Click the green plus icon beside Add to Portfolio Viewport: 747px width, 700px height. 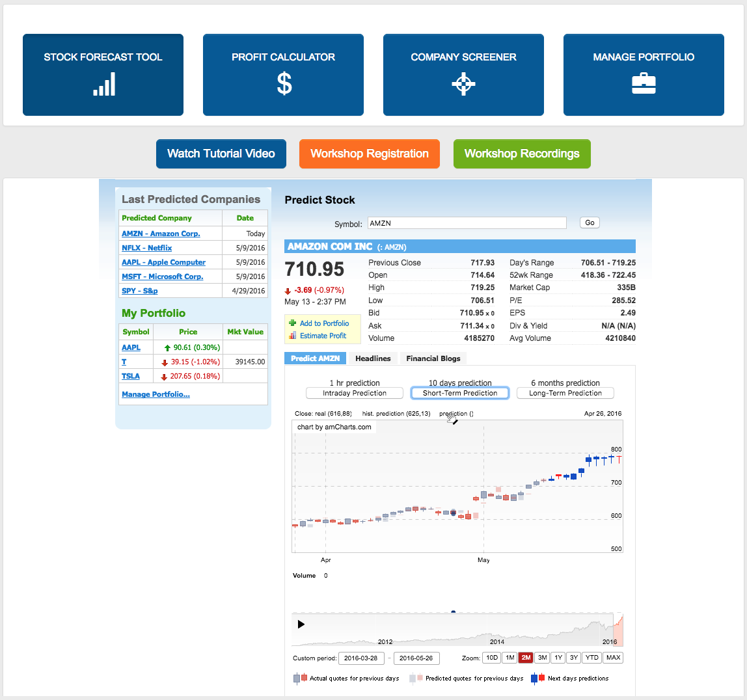293,323
